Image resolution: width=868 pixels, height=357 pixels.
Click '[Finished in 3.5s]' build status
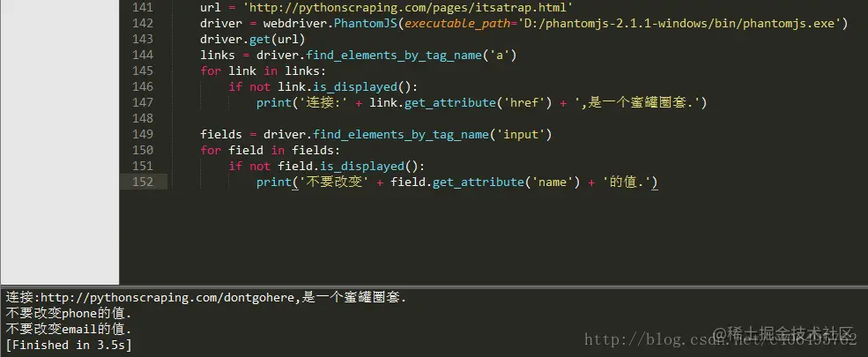69,346
